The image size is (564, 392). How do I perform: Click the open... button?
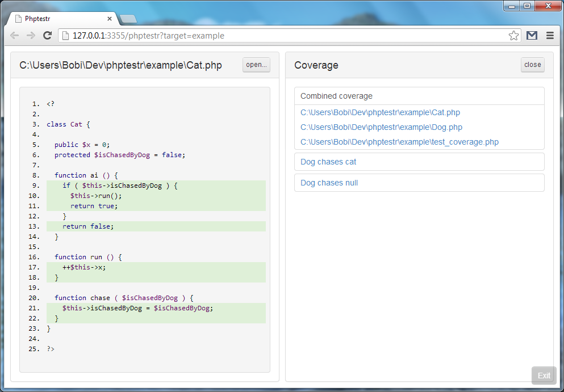pyautogui.click(x=256, y=65)
